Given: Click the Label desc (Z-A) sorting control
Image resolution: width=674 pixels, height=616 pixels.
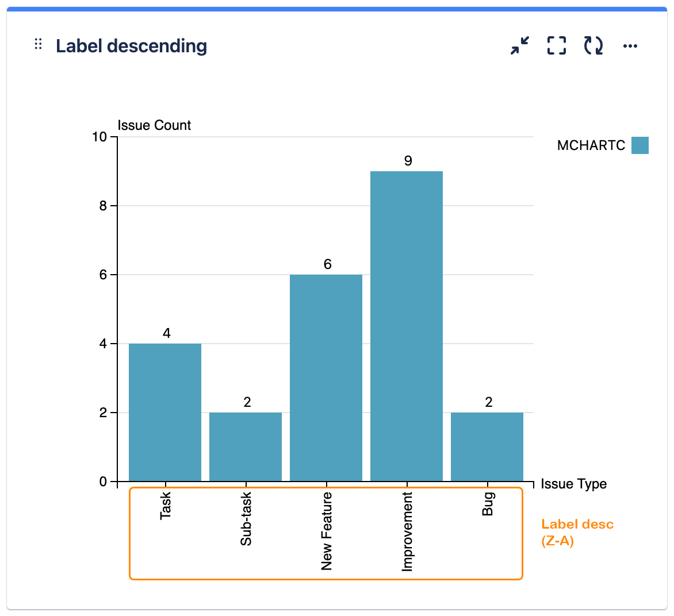Looking at the screenshot, I should [x=577, y=532].
